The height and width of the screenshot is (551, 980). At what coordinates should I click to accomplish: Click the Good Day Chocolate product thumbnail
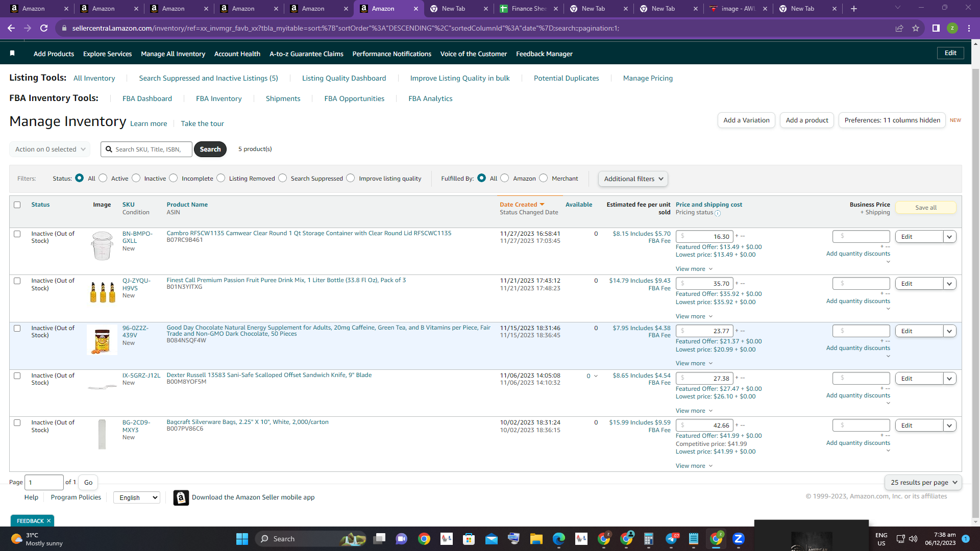(x=102, y=340)
